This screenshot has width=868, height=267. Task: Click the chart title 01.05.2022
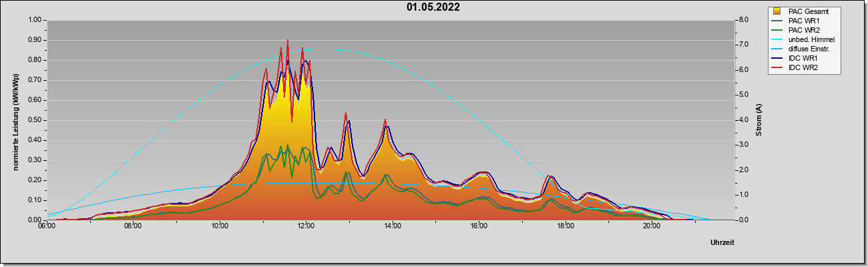click(x=433, y=8)
